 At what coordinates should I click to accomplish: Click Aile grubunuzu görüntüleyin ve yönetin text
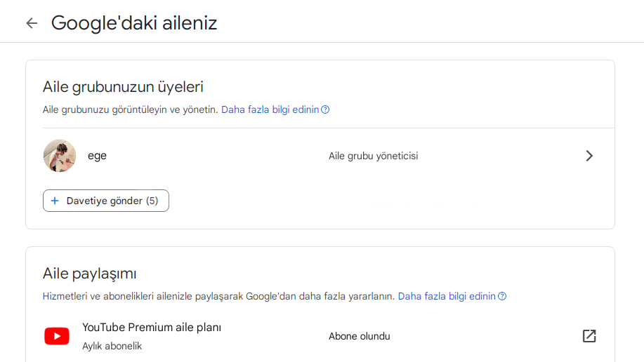click(130, 110)
